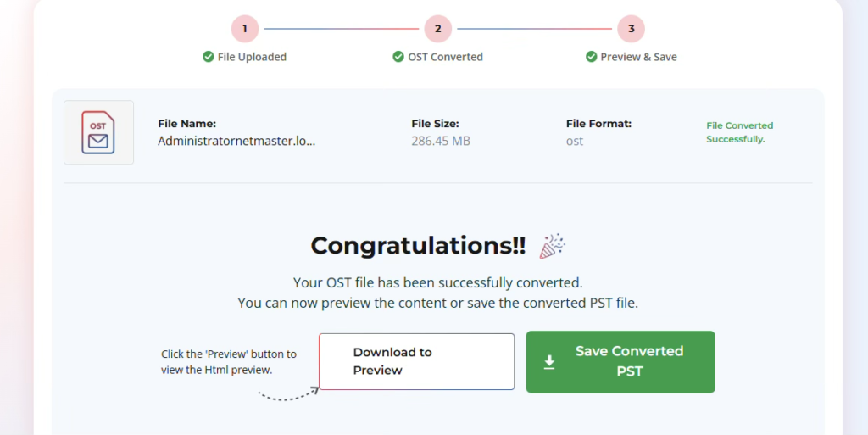Click the green checkmark beside File Uploaded
This screenshot has height=435, width=868.
click(208, 57)
